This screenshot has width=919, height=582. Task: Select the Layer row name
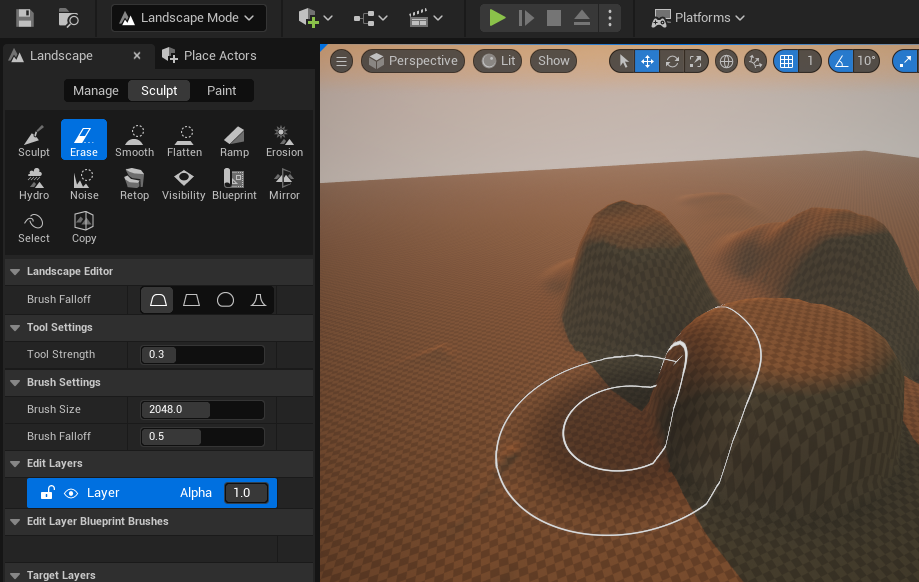(x=103, y=493)
